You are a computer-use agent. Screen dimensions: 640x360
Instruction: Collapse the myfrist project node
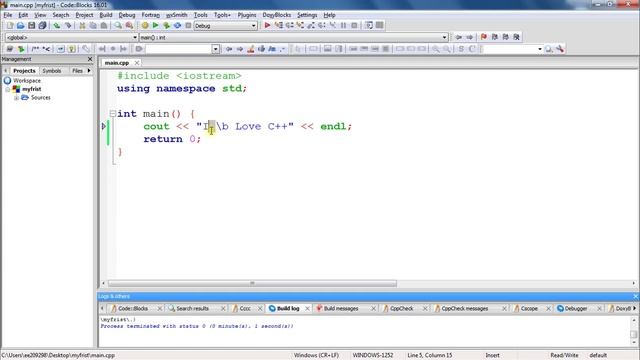coord(8,89)
